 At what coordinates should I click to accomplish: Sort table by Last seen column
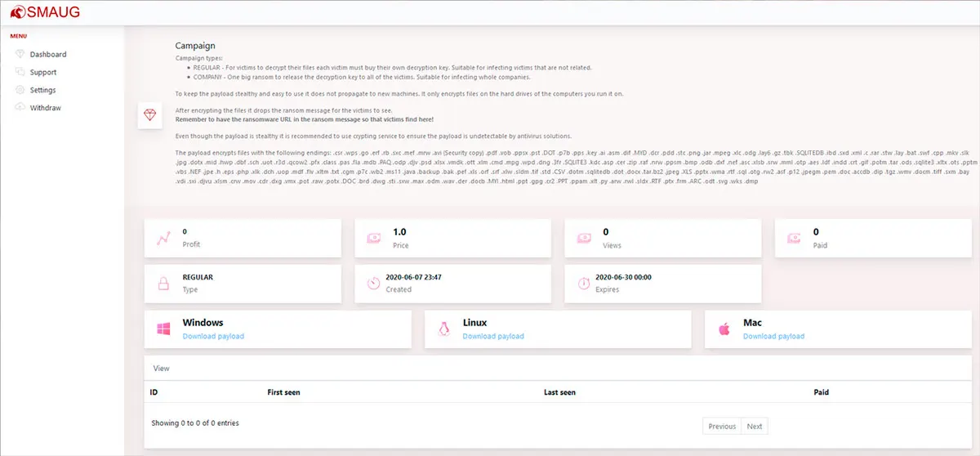[560, 392]
